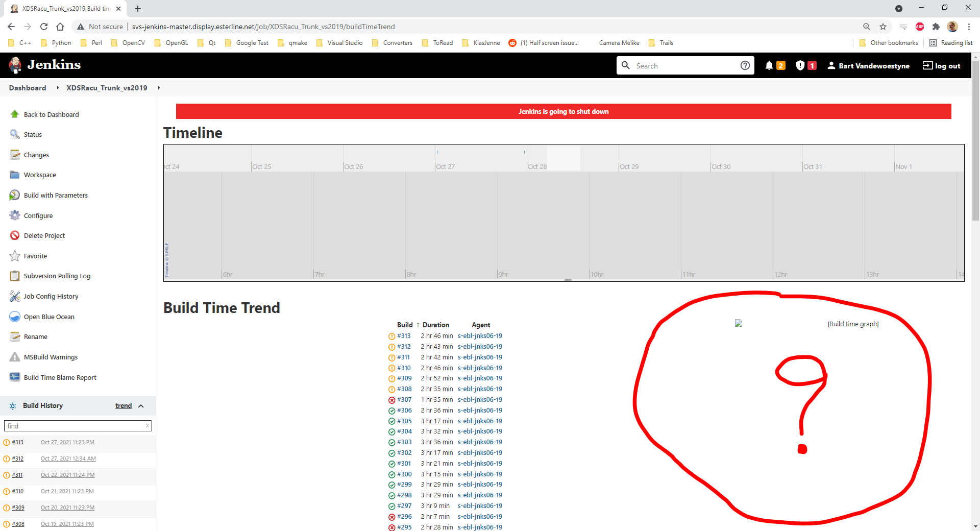Screen dimensions: 980x531
Task: Open Changes notepad icon
Action: tap(15, 155)
